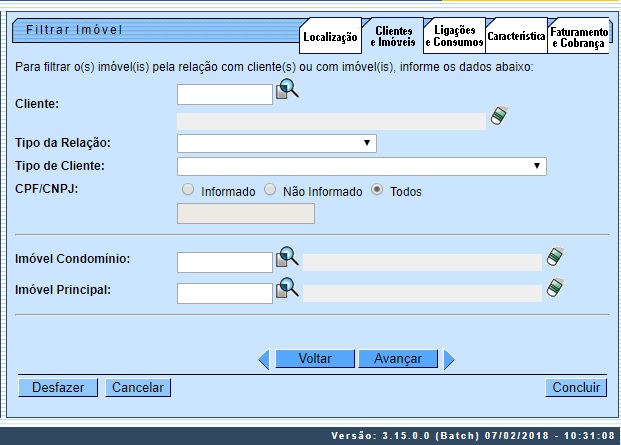Click the Cliente search magnifier icon
Image resolution: width=621 pixels, height=445 pixels.
click(x=288, y=91)
